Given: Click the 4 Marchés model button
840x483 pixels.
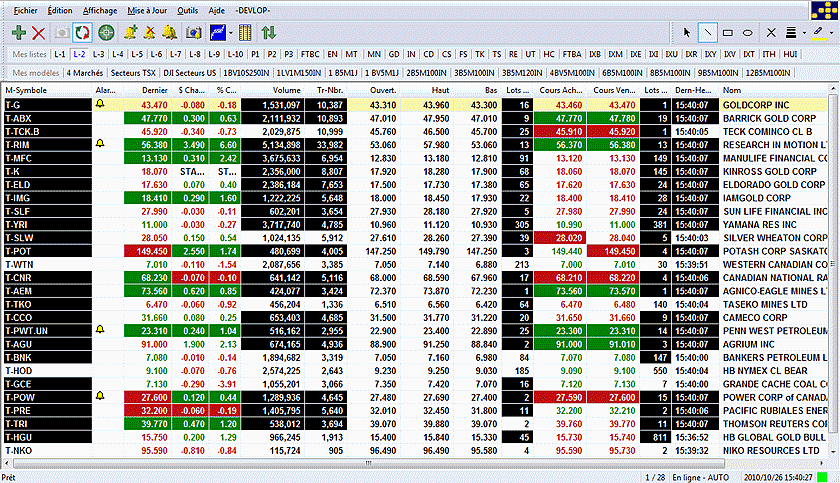Looking at the screenshot, I should click(x=83, y=73).
